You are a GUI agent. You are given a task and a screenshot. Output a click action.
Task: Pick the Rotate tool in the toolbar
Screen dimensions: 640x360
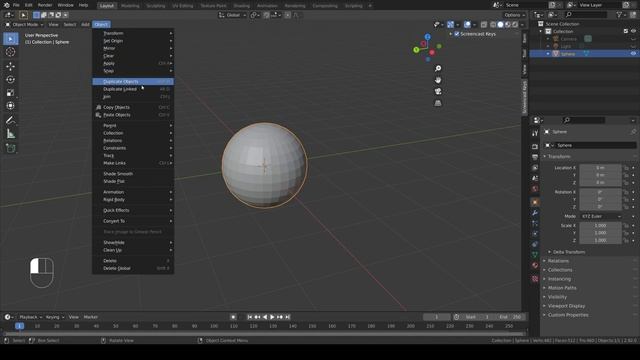pyautogui.click(x=11, y=79)
